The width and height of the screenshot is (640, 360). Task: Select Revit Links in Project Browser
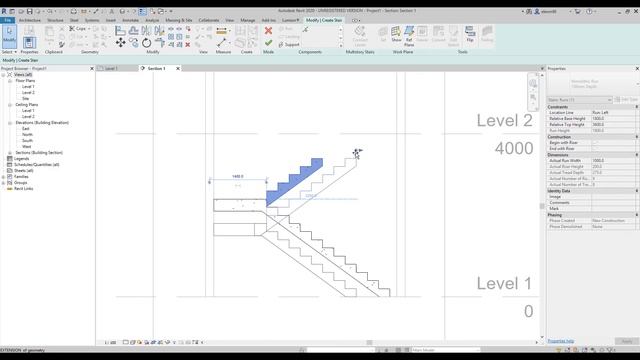[x=23, y=189]
